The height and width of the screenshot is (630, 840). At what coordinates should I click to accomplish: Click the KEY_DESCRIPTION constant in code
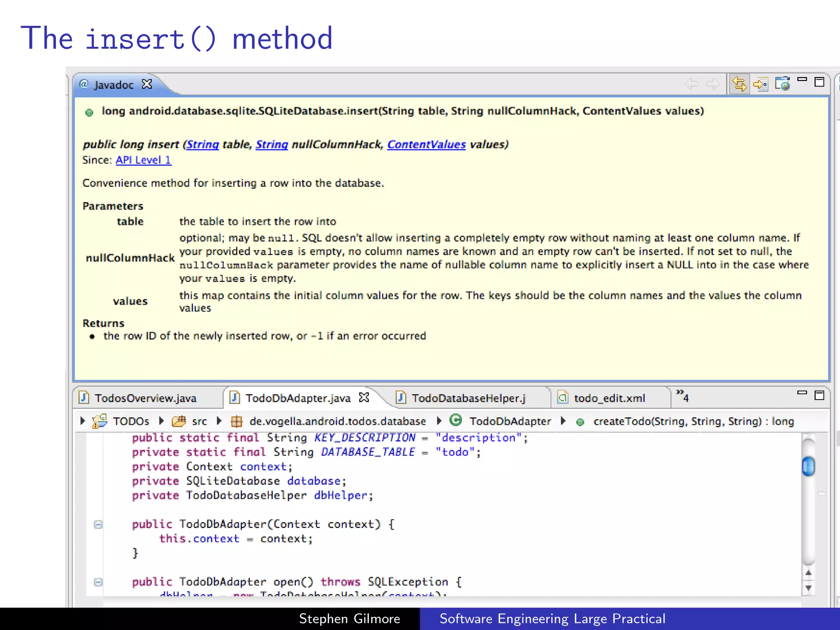pos(365,438)
